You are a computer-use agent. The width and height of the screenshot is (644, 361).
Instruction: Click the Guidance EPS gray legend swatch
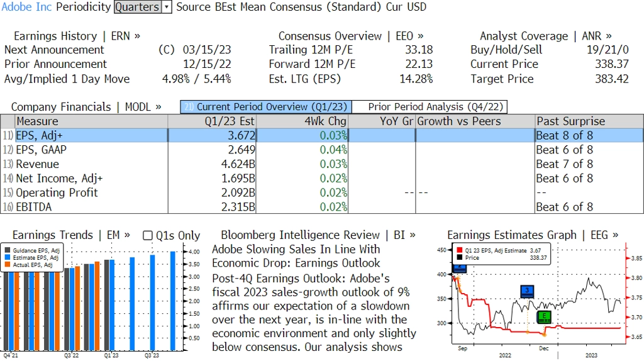(x=8, y=250)
